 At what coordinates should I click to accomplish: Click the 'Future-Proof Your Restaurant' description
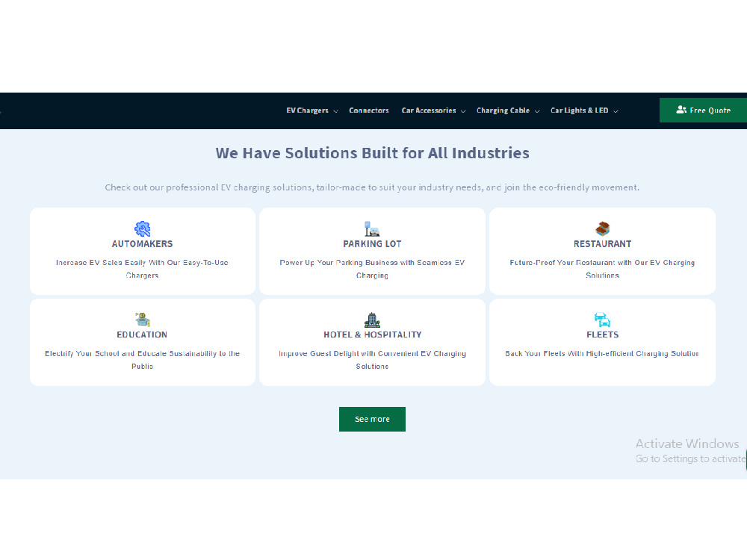coord(603,269)
